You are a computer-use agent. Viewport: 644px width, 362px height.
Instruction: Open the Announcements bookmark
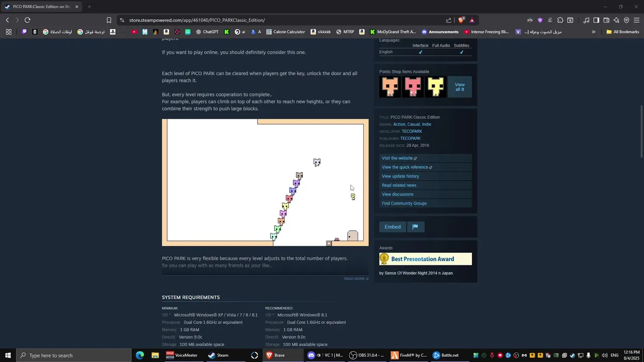point(440,32)
